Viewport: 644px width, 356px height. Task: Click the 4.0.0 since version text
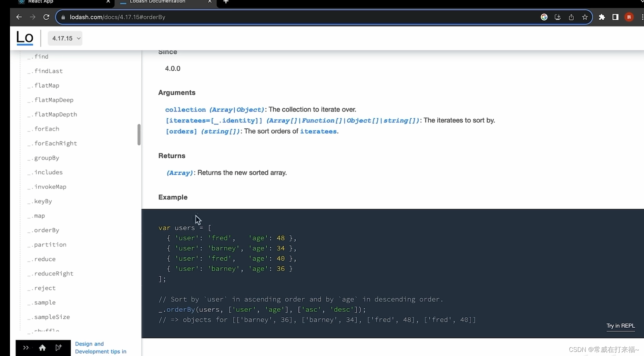(173, 69)
